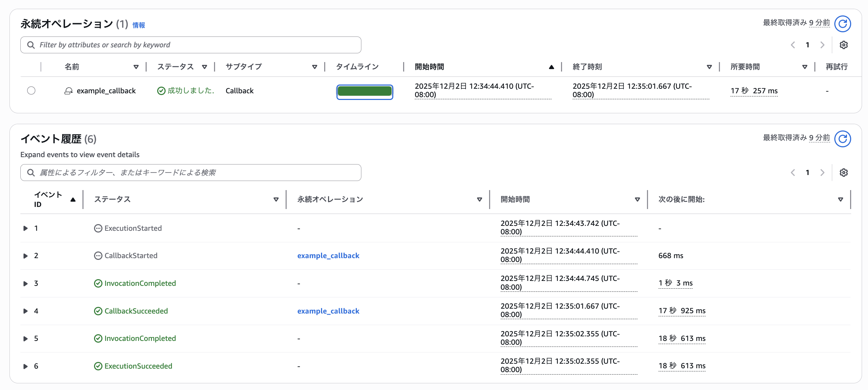Click previous page arrow in durable operations
868x390 pixels.
point(793,45)
